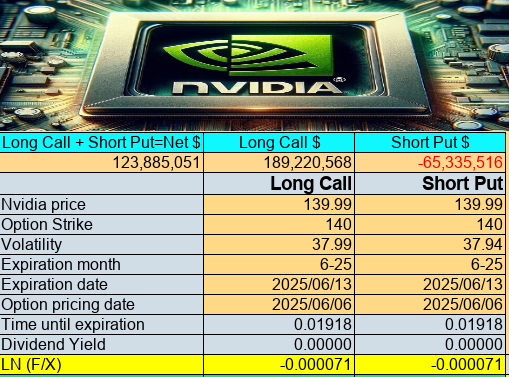
Task: Click the Long Call Option pricing date cell
Action: pos(279,304)
